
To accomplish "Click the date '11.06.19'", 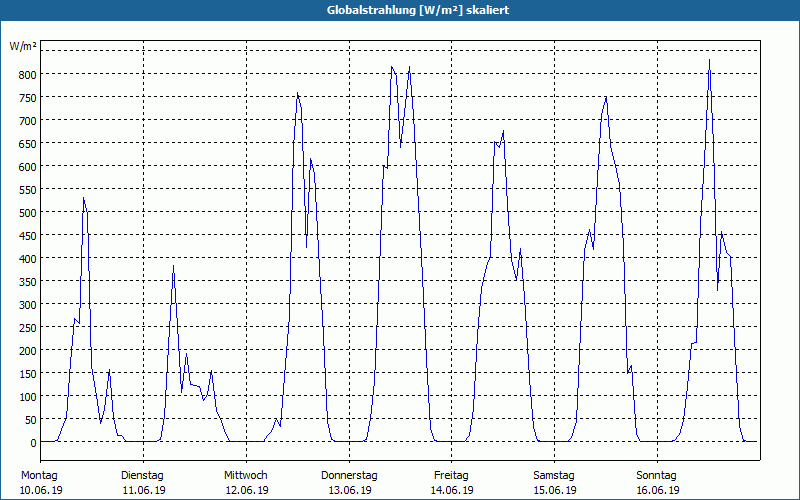I will (x=144, y=490).
